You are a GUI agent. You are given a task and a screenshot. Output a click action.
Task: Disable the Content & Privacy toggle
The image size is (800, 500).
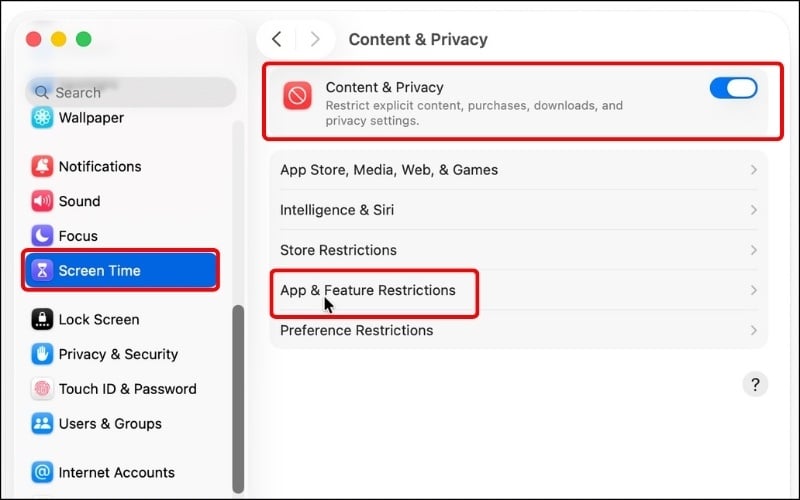733,88
